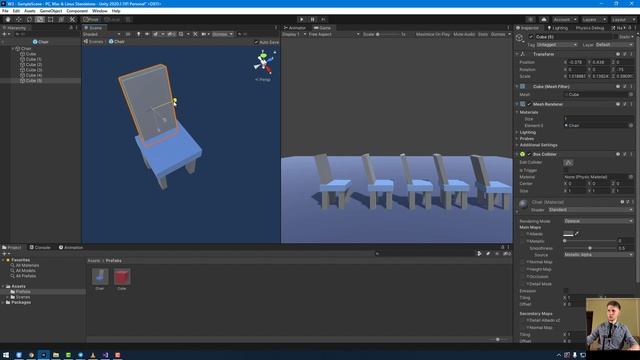
Task: Toggle the Emission checkbox
Action: click(x=566, y=291)
